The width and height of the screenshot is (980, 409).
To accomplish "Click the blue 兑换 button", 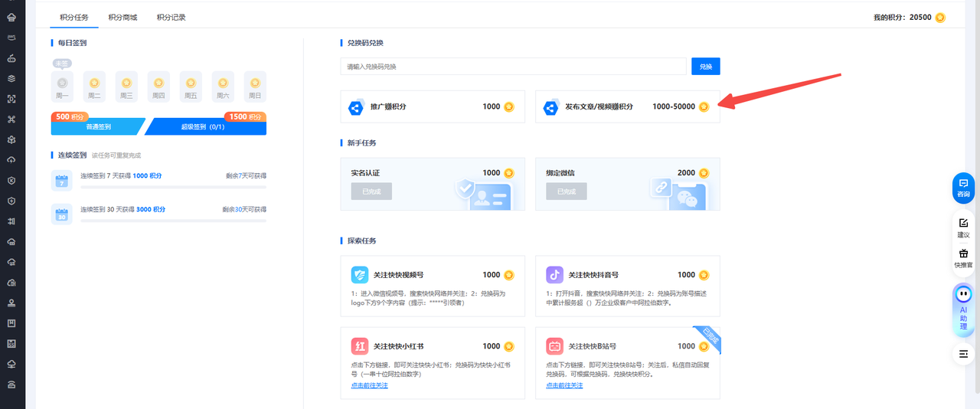I will (705, 67).
